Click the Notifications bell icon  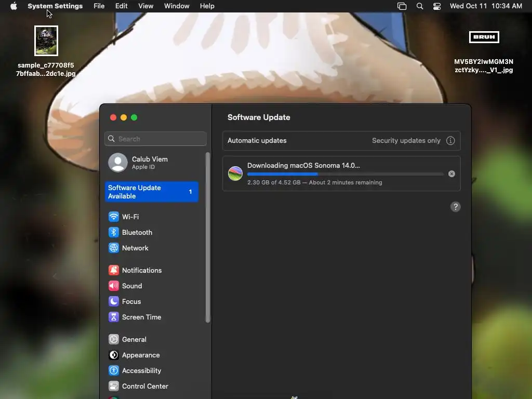(114, 270)
